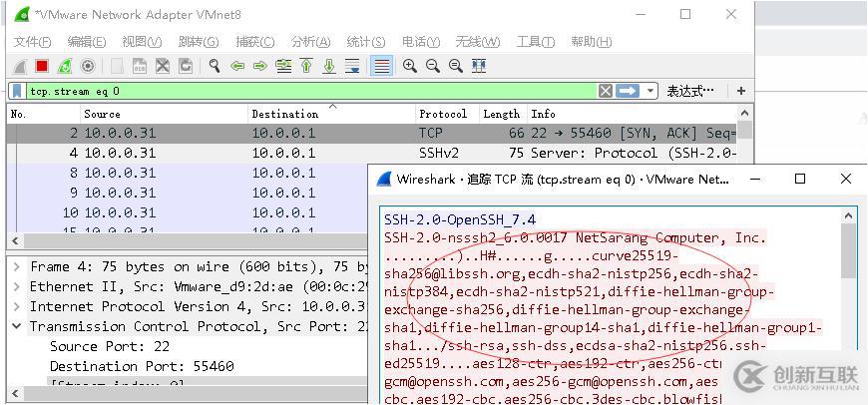The height and width of the screenshot is (405, 868).
Task: Zoom in on the main window text
Action: pos(410,67)
